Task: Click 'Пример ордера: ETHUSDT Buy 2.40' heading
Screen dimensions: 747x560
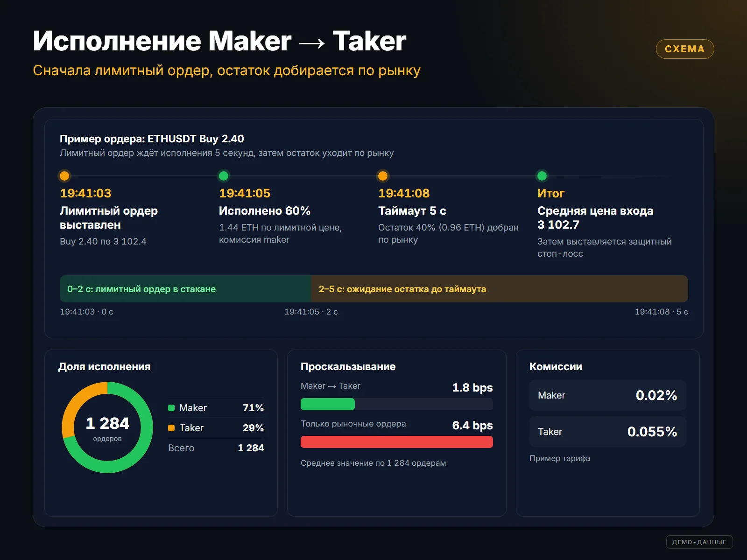Action: (x=152, y=139)
